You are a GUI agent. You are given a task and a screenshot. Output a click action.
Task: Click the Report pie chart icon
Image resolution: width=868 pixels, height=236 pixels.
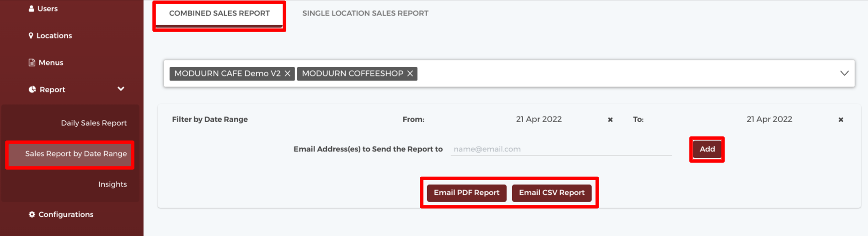(x=32, y=90)
